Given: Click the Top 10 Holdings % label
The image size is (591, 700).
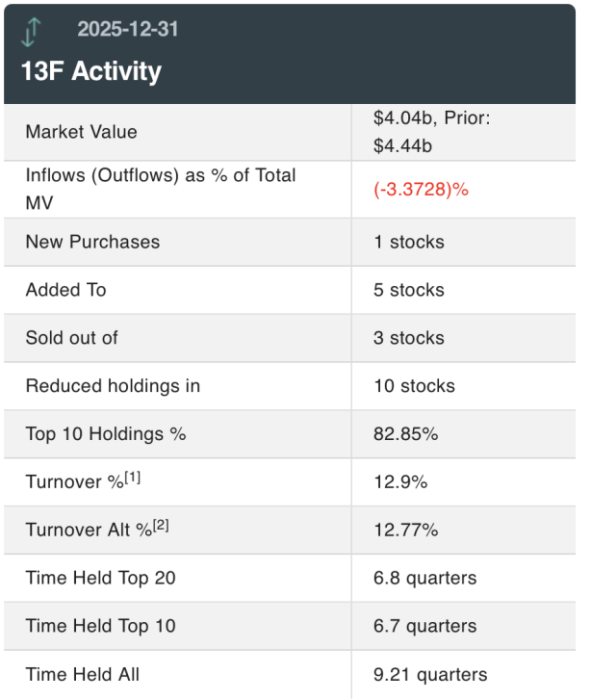Looking at the screenshot, I should click(x=105, y=434).
